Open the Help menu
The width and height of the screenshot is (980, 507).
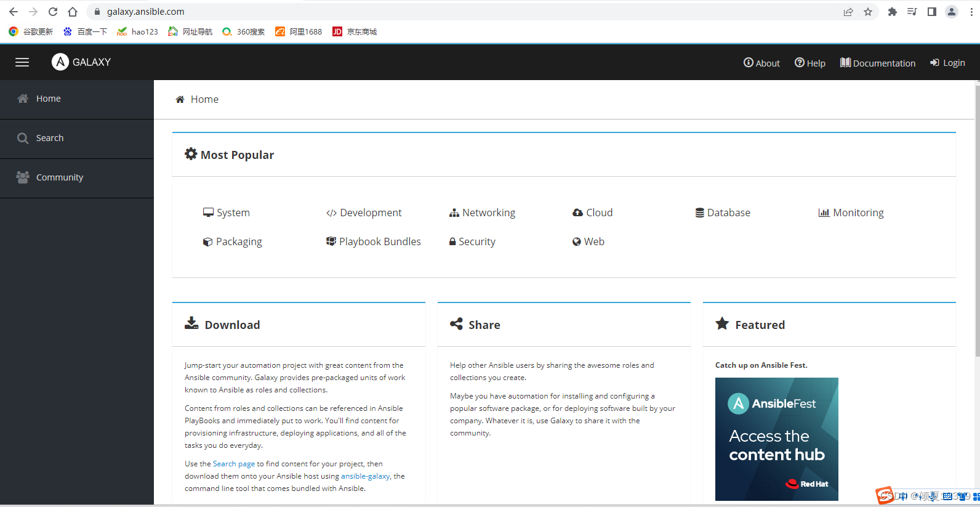pos(810,63)
